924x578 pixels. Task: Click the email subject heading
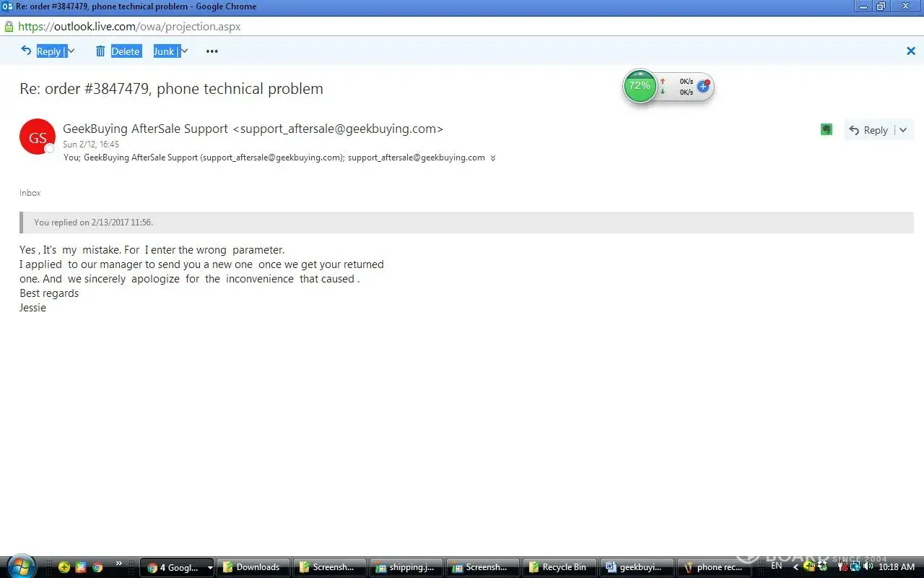171,89
